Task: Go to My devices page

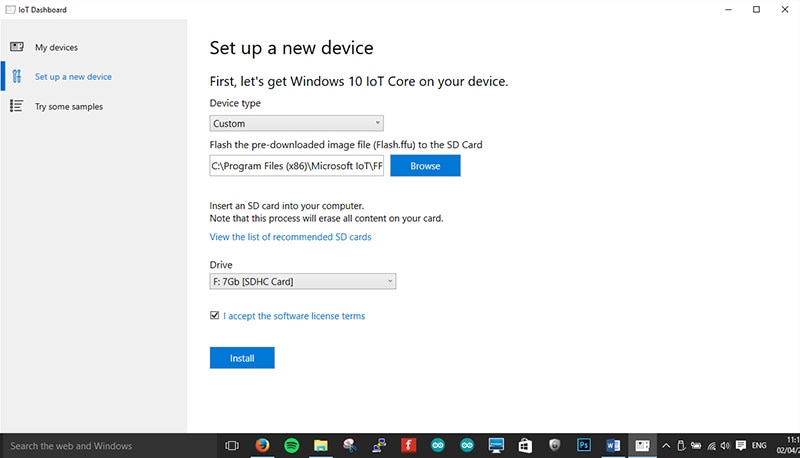Action: [x=56, y=47]
